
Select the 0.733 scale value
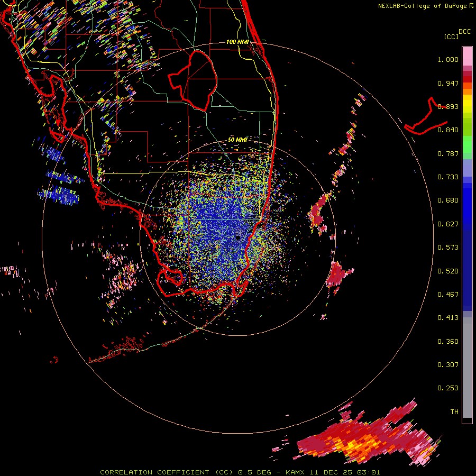tap(448, 177)
